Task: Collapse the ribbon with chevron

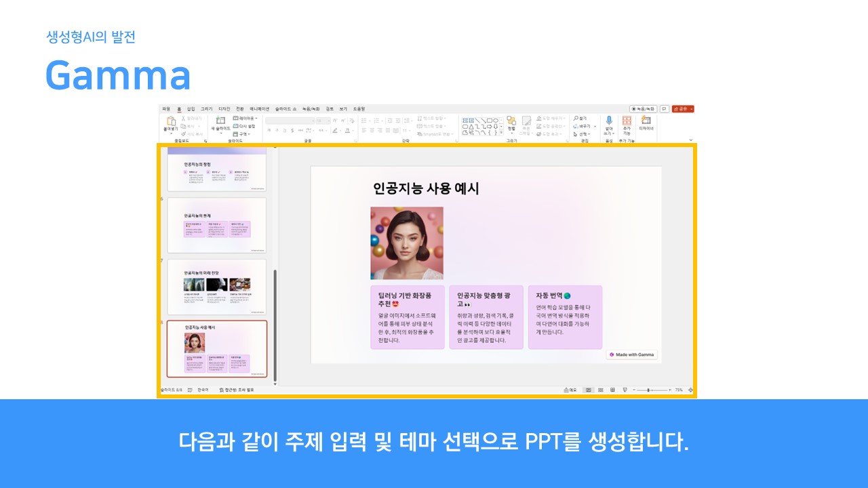Action: click(690, 140)
